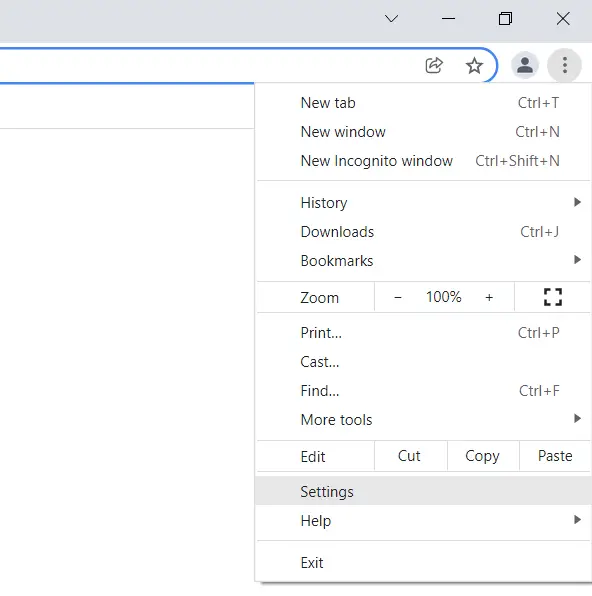The image size is (592, 596).
Task: Expand the More tools submenu
Action: click(424, 420)
